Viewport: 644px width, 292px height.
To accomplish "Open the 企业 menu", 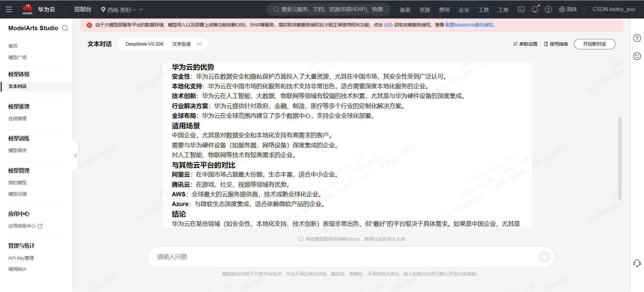I will pos(464,10).
